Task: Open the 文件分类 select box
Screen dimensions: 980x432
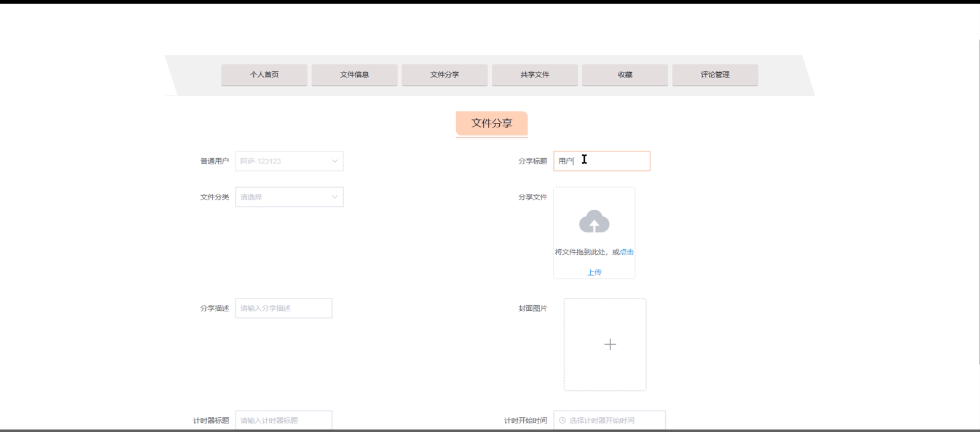Action: coord(290,197)
